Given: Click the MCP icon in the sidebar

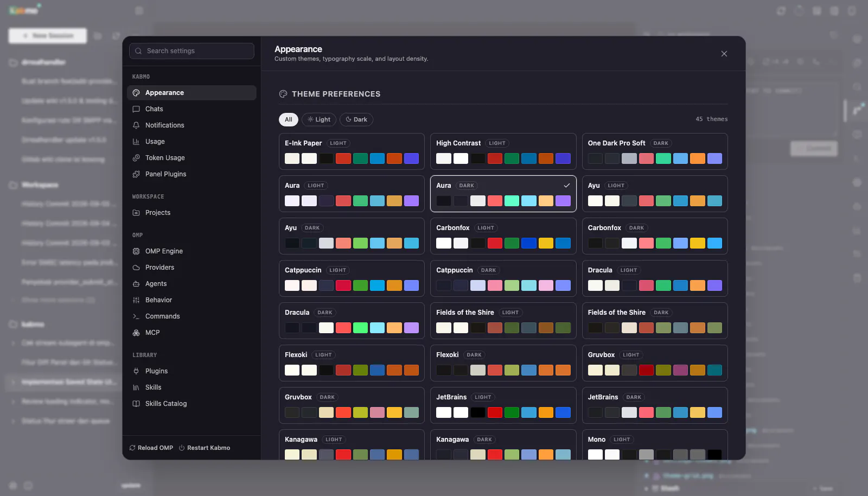Looking at the screenshot, I should pos(136,333).
